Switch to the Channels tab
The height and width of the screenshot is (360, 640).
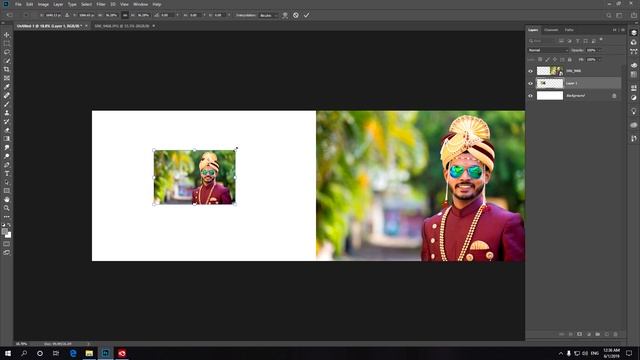pos(551,30)
